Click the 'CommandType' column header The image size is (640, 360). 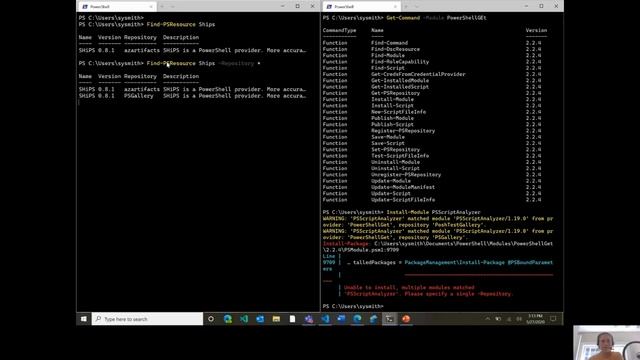click(x=339, y=30)
